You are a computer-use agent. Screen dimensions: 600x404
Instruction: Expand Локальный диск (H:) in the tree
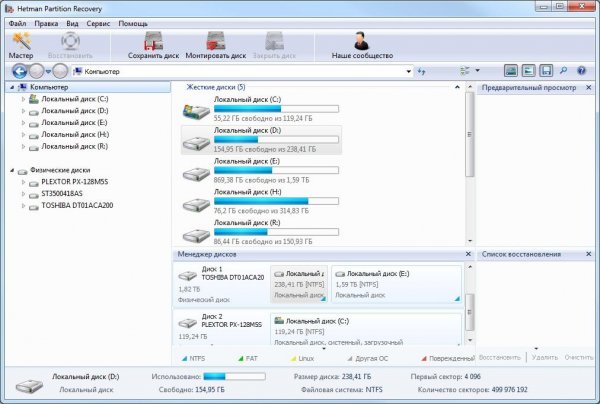click(x=23, y=135)
